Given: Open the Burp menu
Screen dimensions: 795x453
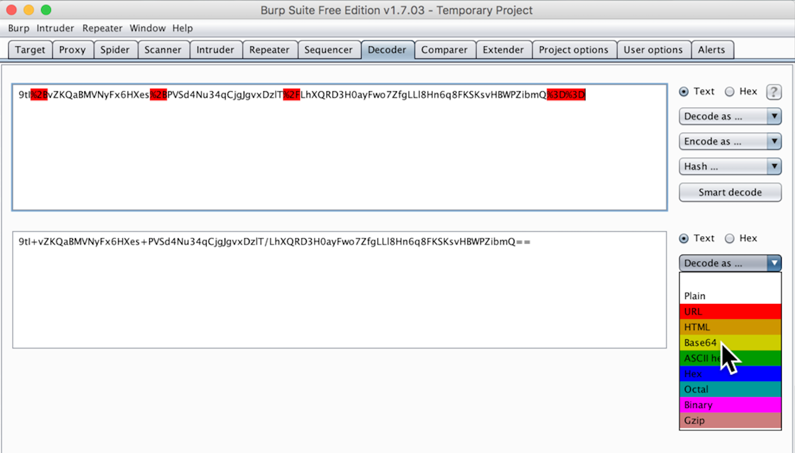Looking at the screenshot, I should coord(19,28).
